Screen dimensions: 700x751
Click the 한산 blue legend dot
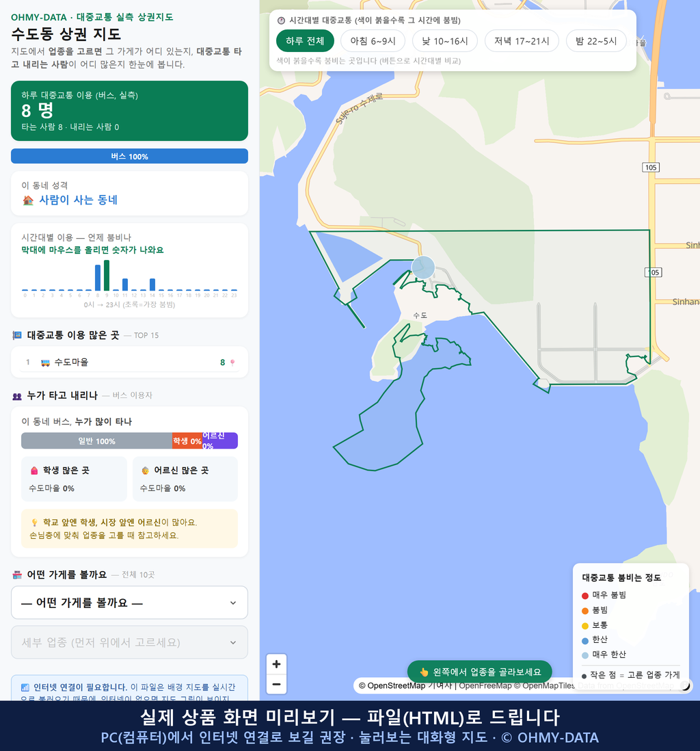584,641
